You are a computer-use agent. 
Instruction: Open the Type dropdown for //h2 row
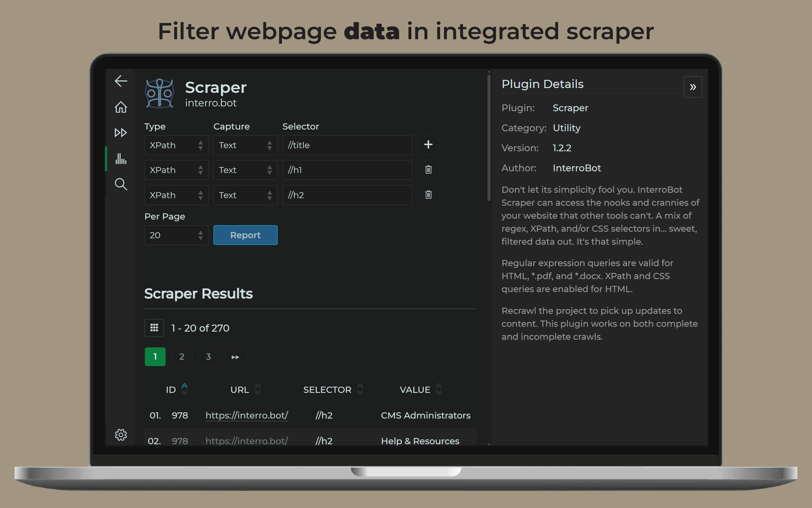176,195
